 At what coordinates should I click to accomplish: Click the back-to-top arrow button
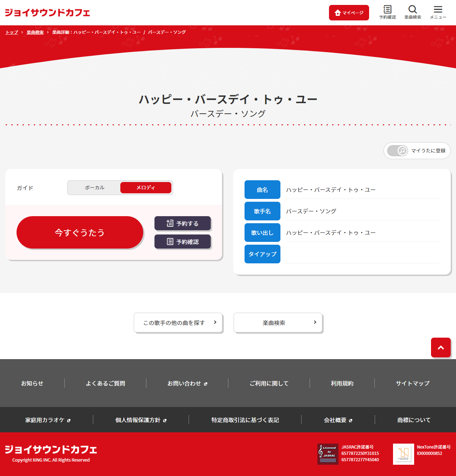coord(441,347)
